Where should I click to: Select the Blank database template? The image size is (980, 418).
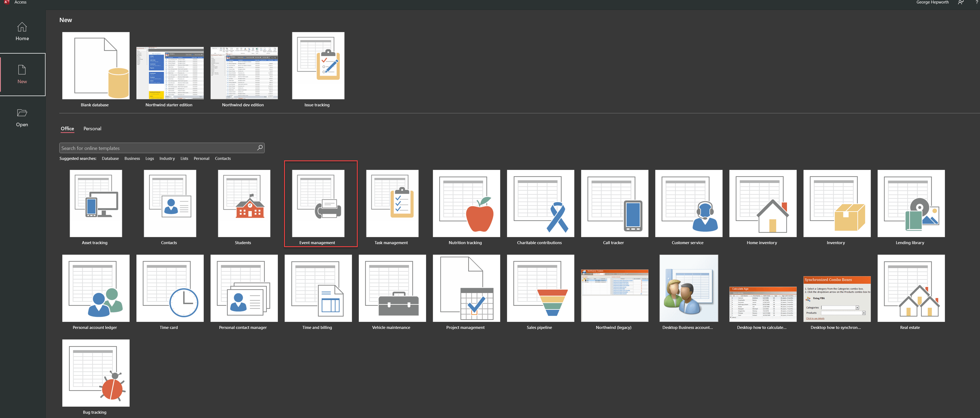pos(95,66)
